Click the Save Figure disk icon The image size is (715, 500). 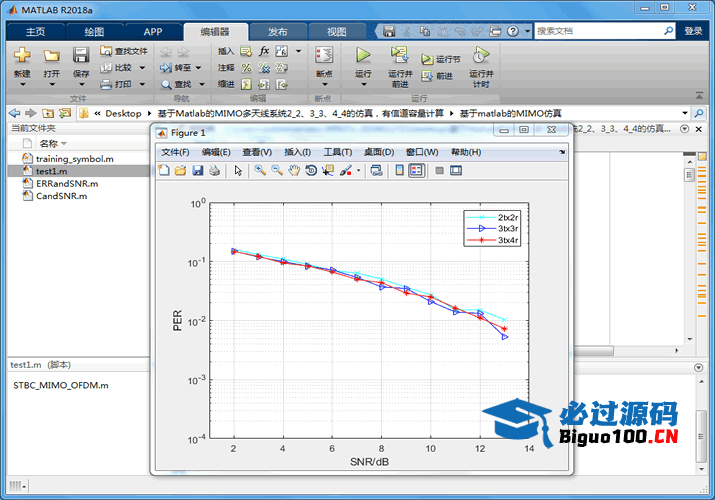pyautogui.click(x=198, y=171)
